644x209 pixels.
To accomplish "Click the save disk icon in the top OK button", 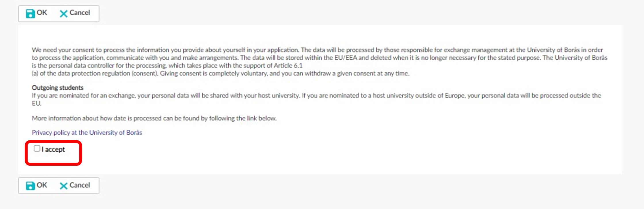I will click(30, 13).
